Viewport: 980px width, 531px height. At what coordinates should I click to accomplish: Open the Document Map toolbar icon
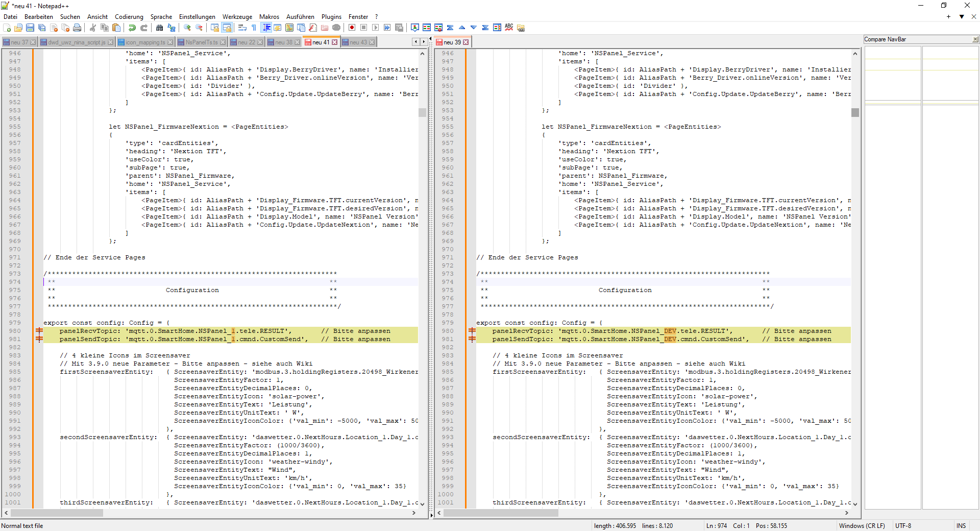(289, 28)
